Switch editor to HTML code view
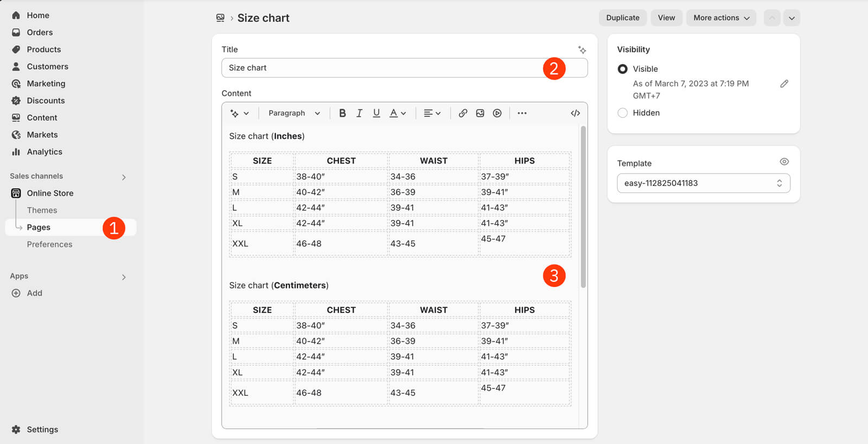Viewport: 868px width, 444px height. pos(575,113)
